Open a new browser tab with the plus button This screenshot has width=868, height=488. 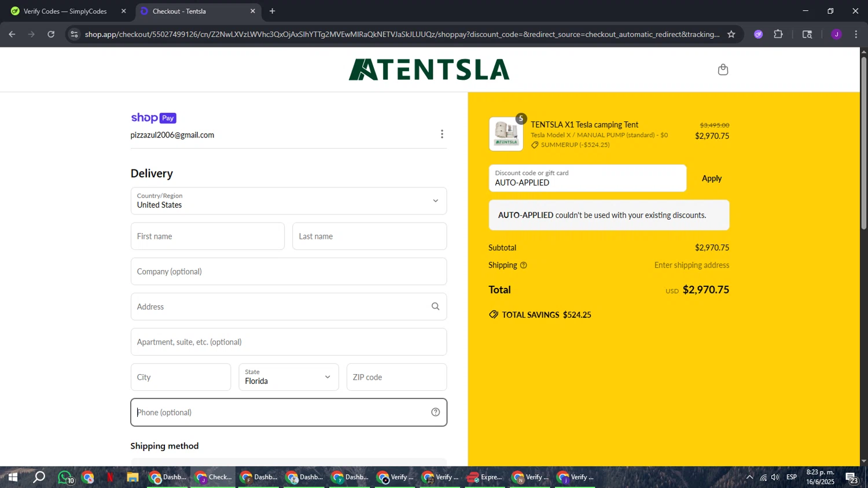(x=272, y=11)
